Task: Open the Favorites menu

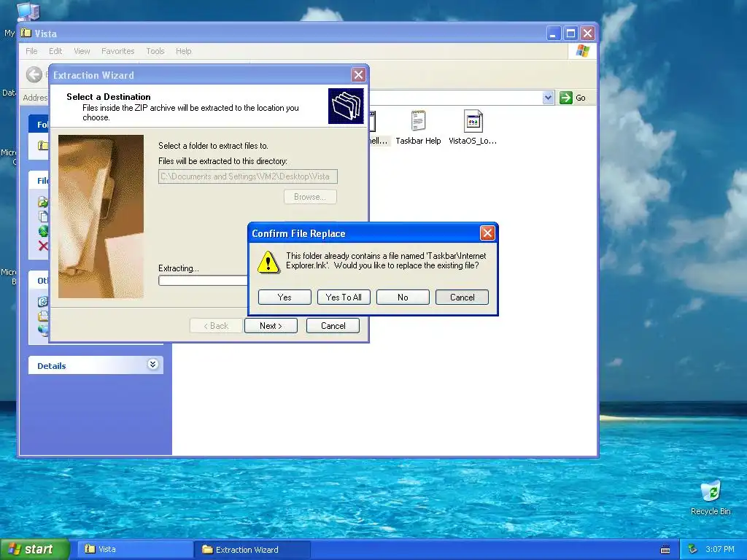Action: click(x=117, y=51)
